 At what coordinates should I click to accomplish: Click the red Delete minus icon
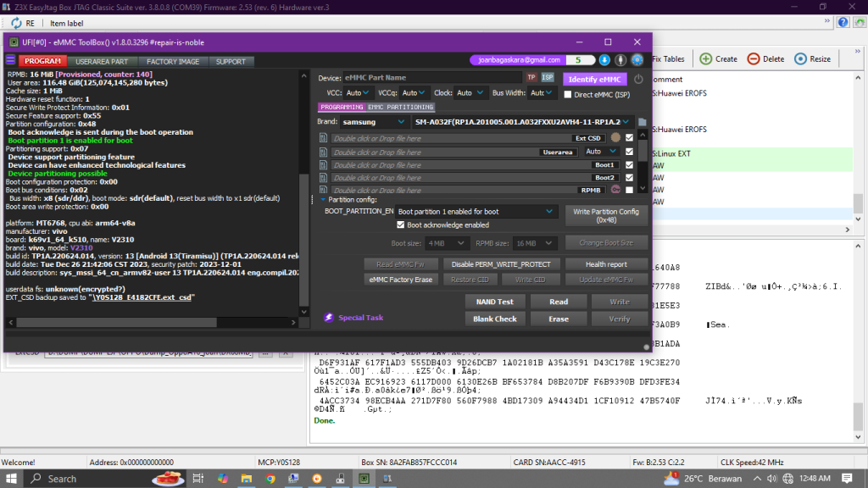click(x=754, y=58)
